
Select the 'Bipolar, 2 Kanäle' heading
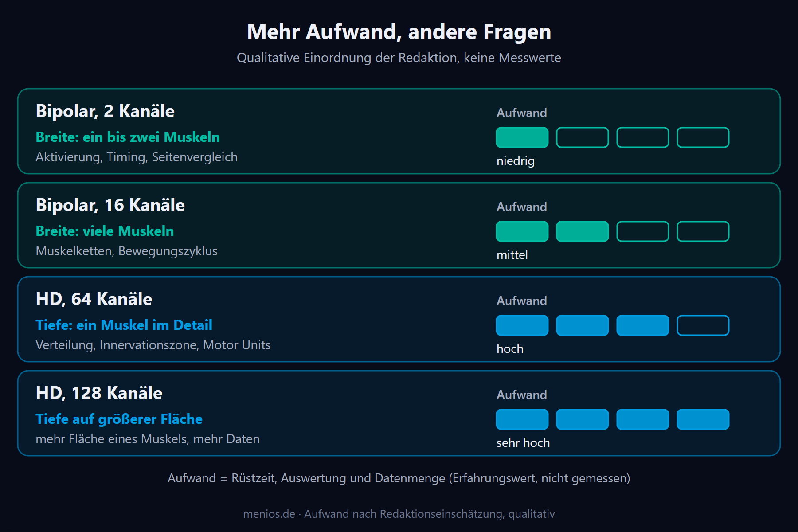(105, 111)
